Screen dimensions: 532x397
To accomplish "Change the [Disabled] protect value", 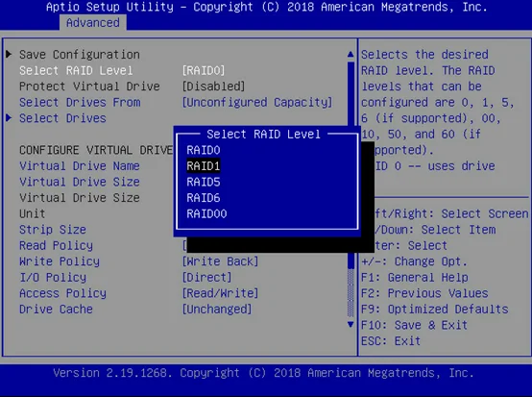I will tap(213, 87).
